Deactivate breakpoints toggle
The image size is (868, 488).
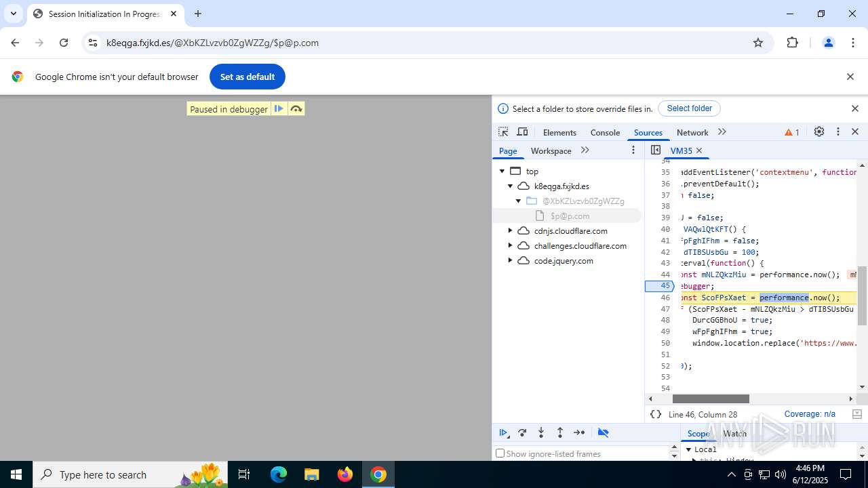(604, 432)
